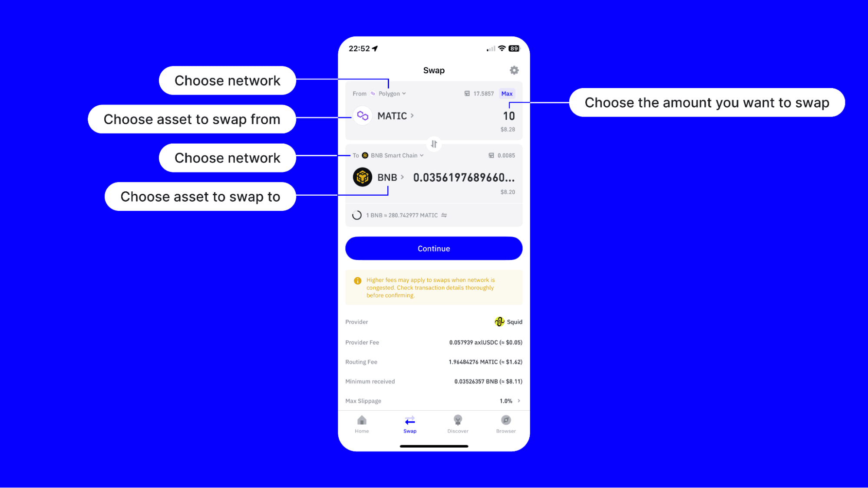This screenshot has height=488, width=868.
Task: Open swap settings gear icon
Action: pos(514,70)
